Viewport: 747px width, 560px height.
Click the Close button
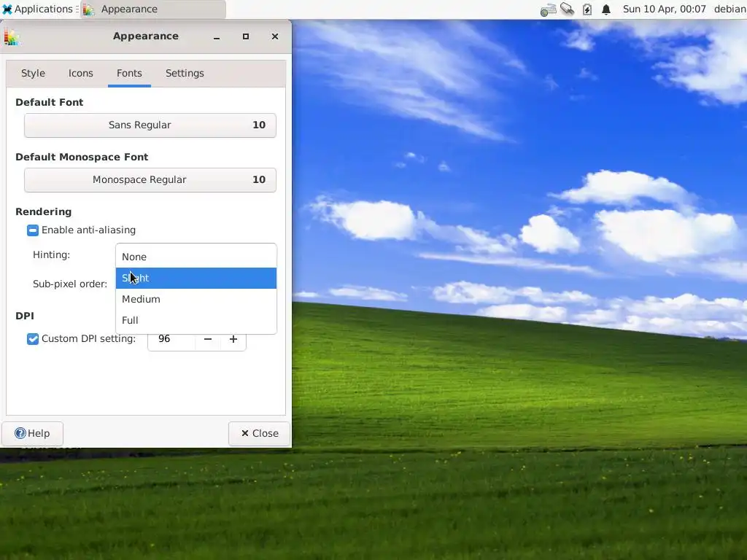click(x=259, y=433)
